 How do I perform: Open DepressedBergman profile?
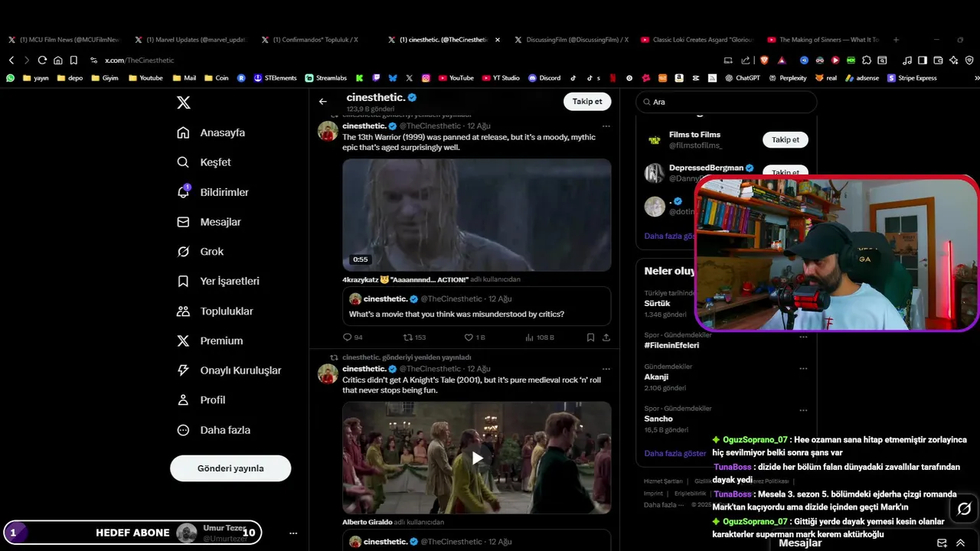[706, 168]
